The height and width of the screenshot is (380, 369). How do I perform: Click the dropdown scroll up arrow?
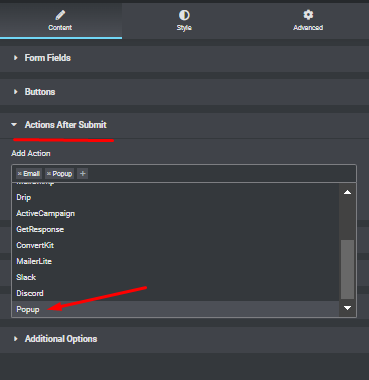click(x=347, y=192)
